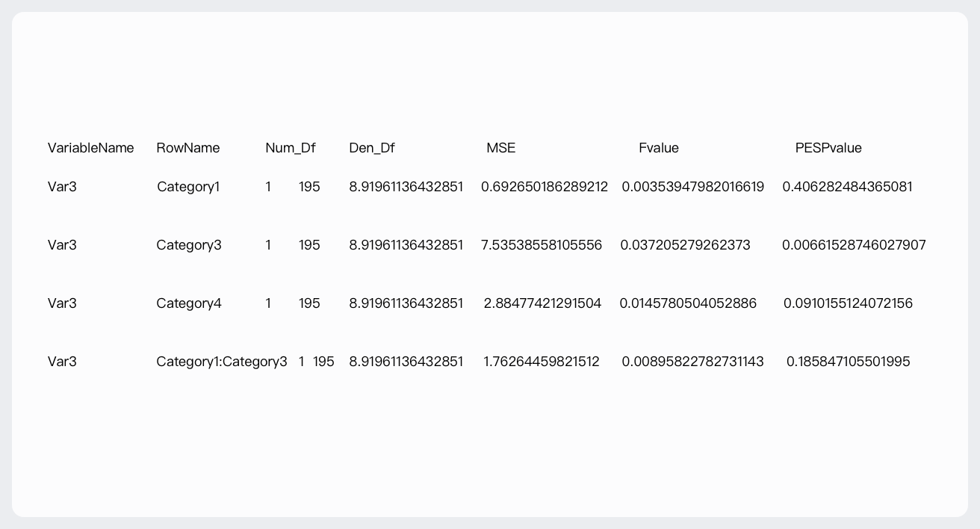Click the value 0.692650186289212
The width and height of the screenshot is (980, 529).
pos(544,187)
